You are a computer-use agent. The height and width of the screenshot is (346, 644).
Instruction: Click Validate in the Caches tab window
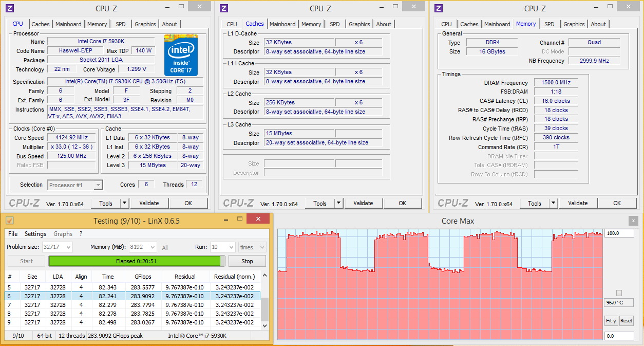pyautogui.click(x=363, y=203)
